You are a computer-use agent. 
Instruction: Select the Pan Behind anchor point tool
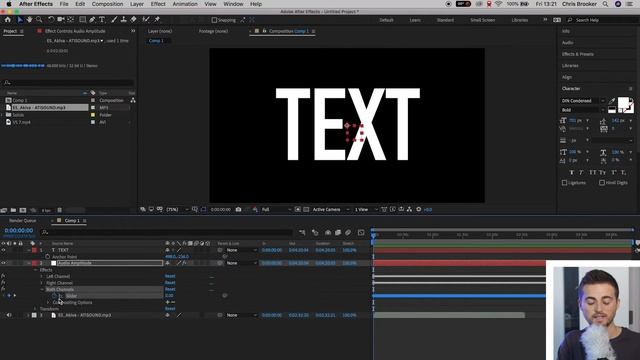pos(71,20)
